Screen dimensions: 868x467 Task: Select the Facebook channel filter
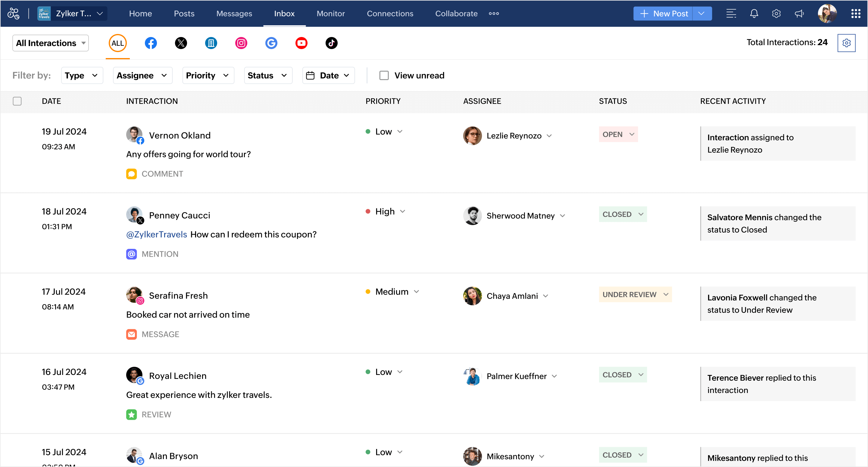point(151,43)
